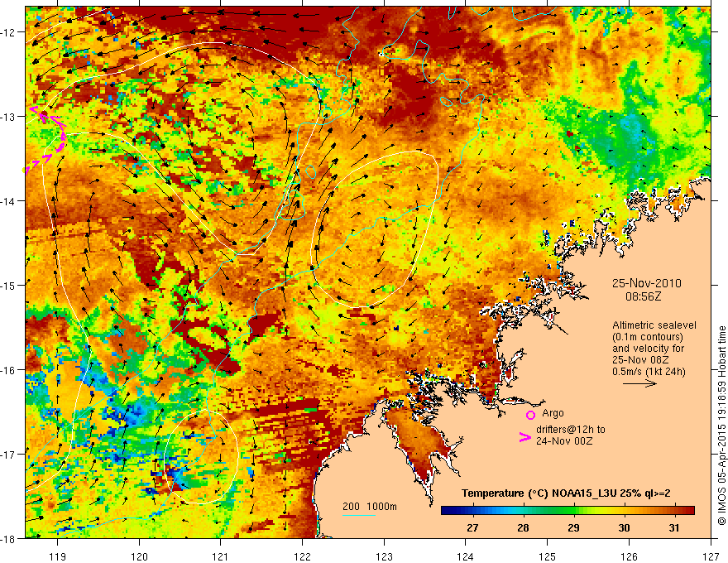The height and width of the screenshot is (563, 728).
Task: Click the date text 25-Nov-2010
Action: click(x=647, y=283)
